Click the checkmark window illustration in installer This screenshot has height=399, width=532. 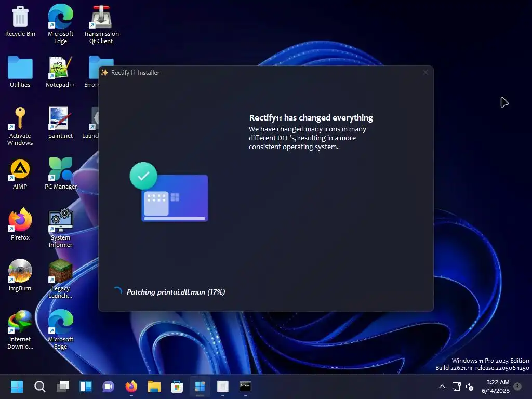(169, 192)
